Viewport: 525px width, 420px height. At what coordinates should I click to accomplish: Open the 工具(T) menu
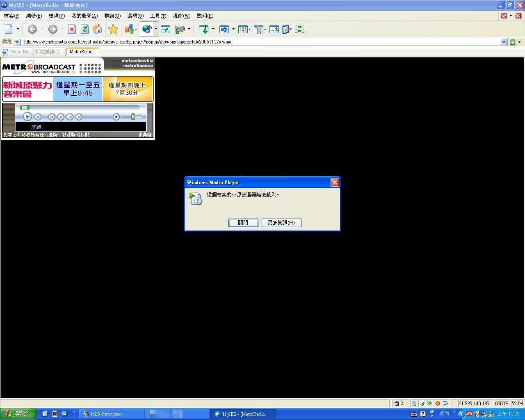pos(158,16)
